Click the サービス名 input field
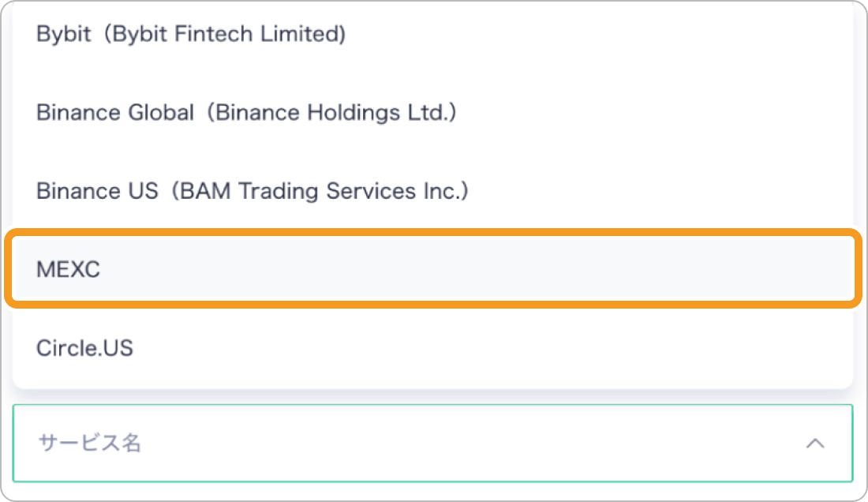Image resolution: width=868 pixels, height=502 pixels. point(395,444)
